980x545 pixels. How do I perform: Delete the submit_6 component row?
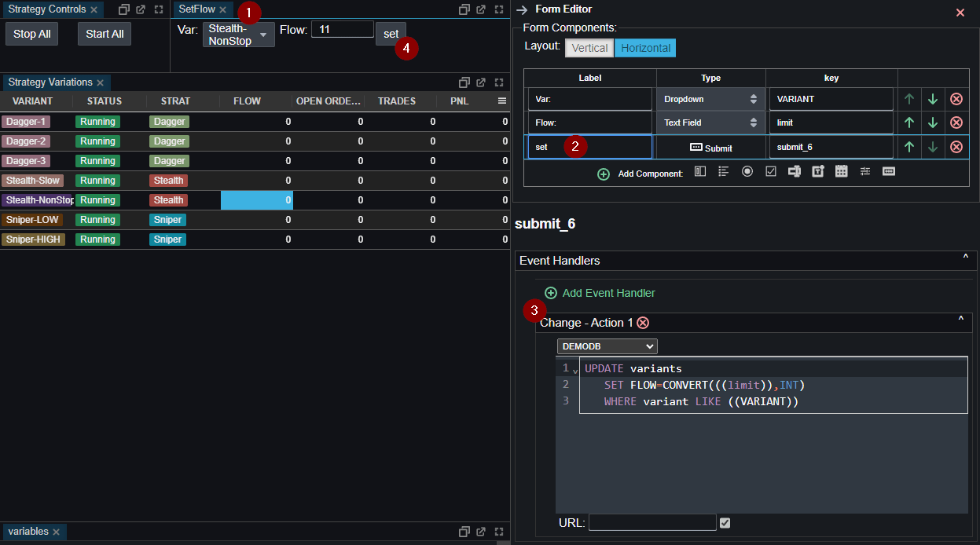(x=956, y=147)
